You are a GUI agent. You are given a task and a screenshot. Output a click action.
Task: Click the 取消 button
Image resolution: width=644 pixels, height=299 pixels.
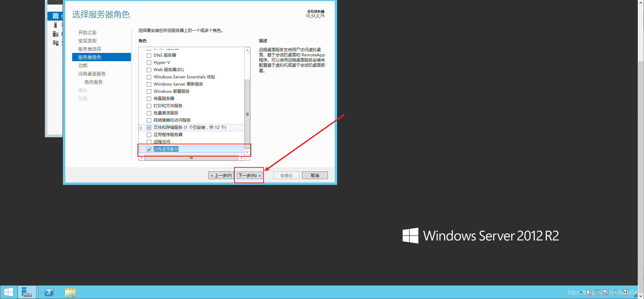tap(315, 175)
